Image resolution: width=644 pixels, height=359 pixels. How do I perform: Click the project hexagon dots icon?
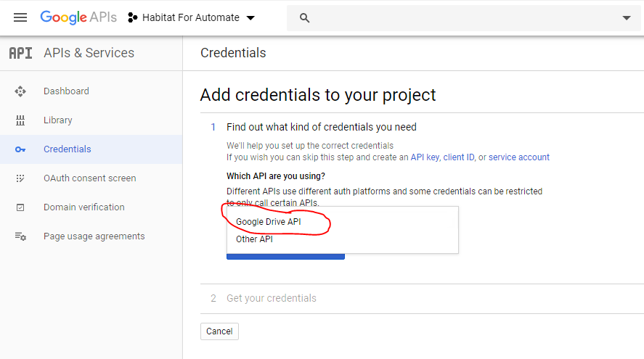pos(132,17)
